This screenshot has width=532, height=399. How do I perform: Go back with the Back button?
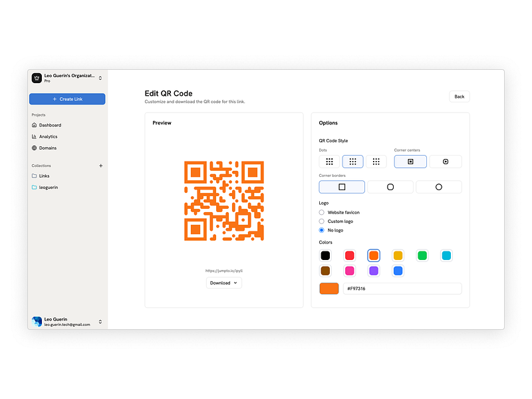point(460,96)
